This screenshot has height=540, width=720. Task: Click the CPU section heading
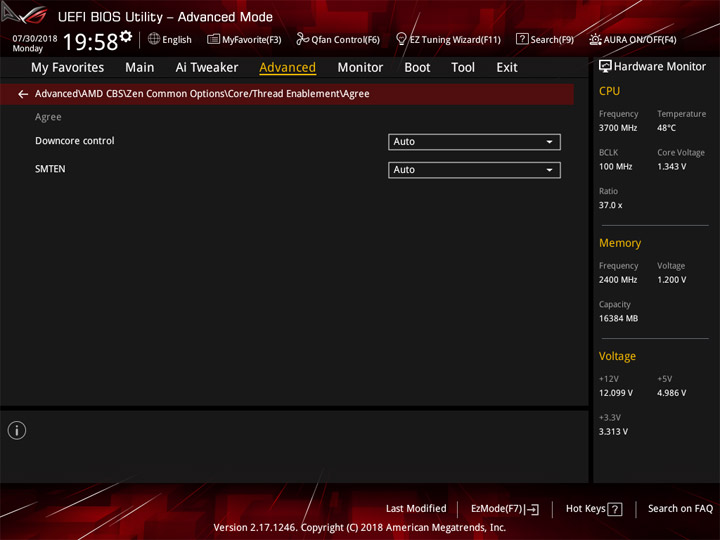tap(609, 91)
